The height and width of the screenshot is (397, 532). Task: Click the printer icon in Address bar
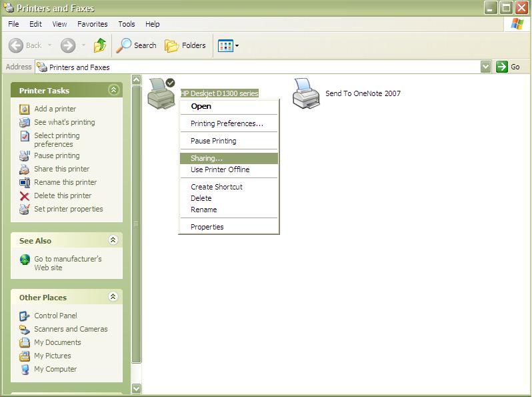(42, 67)
